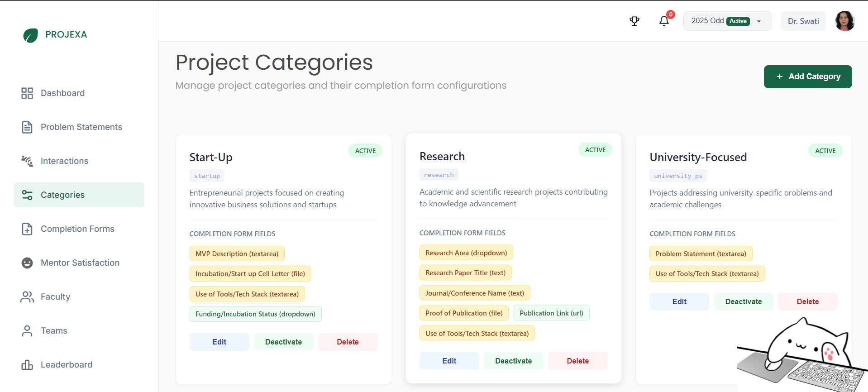Click the Interactions icon in sidebar
The height and width of the screenshot is (392, 868).
click(x=27, y=161)
